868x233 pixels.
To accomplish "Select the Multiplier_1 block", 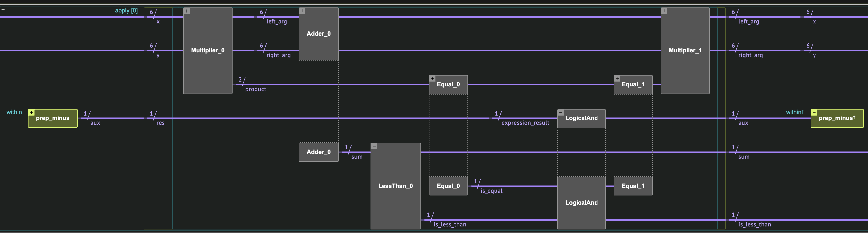I will point(685,51).
